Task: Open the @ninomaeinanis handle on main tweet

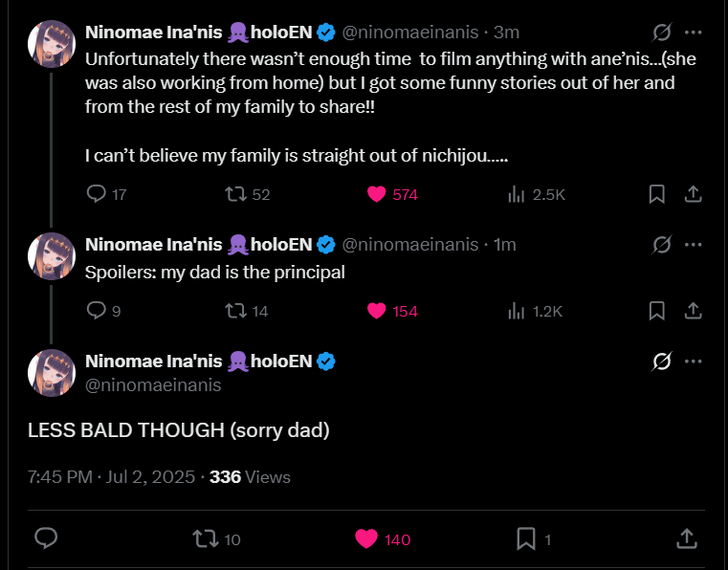Action: [153, 384]
